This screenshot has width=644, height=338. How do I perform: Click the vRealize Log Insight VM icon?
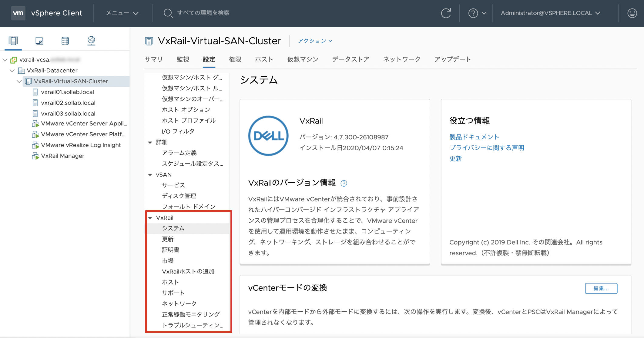[x=35, y=145]
